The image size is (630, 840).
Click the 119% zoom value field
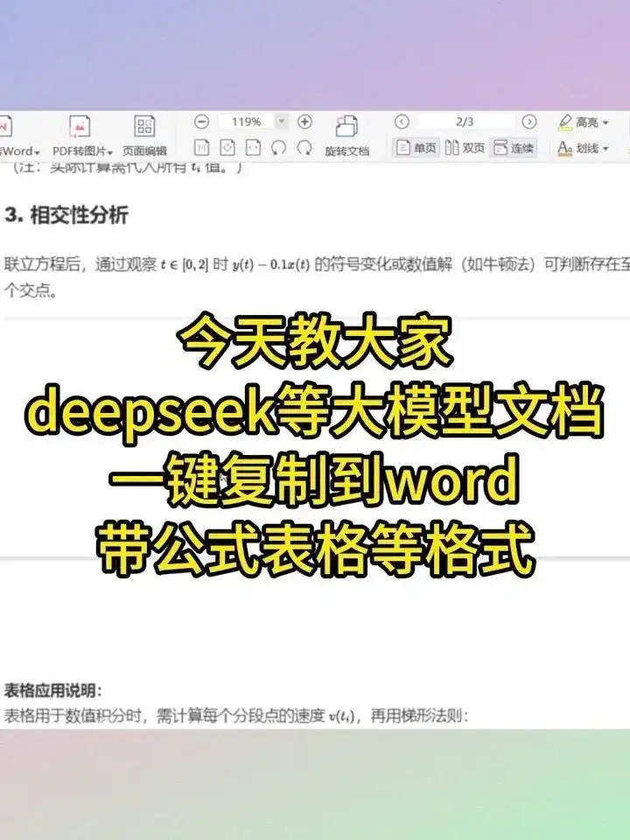click(246, 122)
